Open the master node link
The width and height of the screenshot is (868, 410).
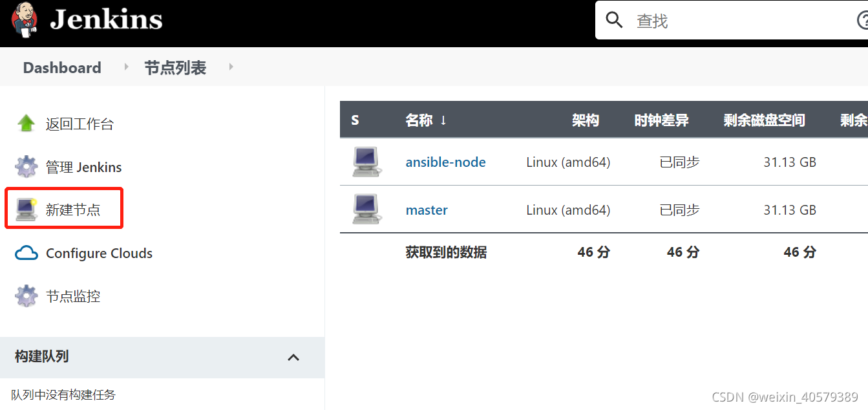(427, 210)
